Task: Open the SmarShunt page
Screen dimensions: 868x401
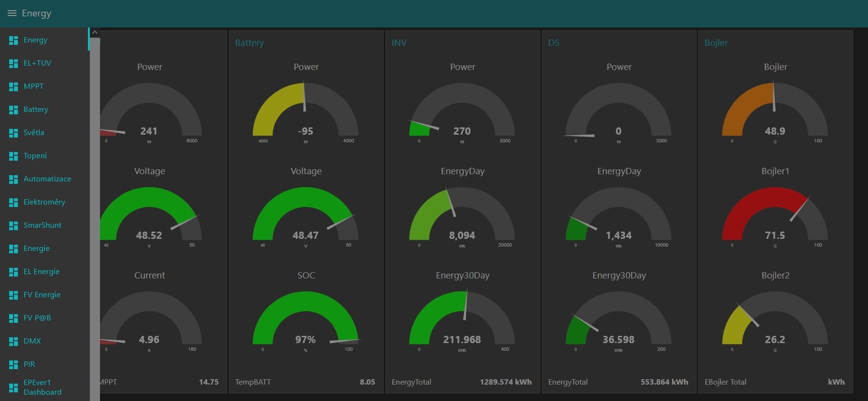Action: pyautogui.click(x=43, y=225)
